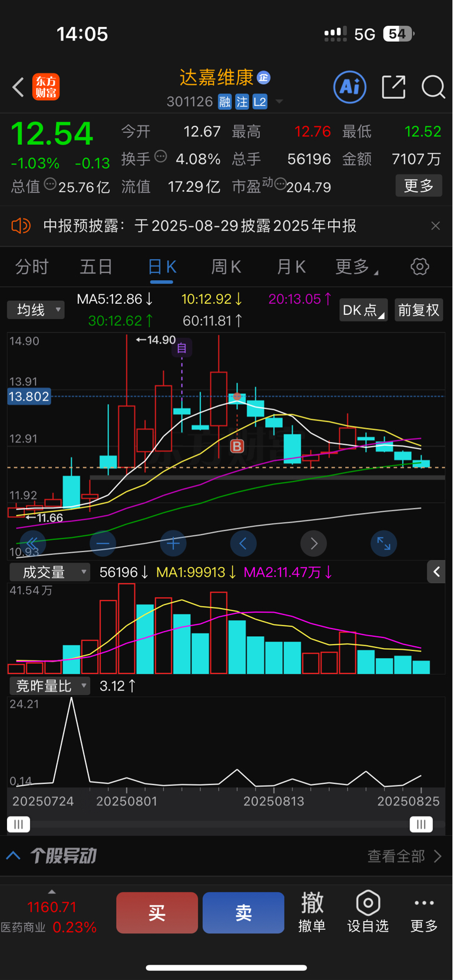Expand 医药商业 index panel arrow

pyautogui.click(x=52, y=892)
